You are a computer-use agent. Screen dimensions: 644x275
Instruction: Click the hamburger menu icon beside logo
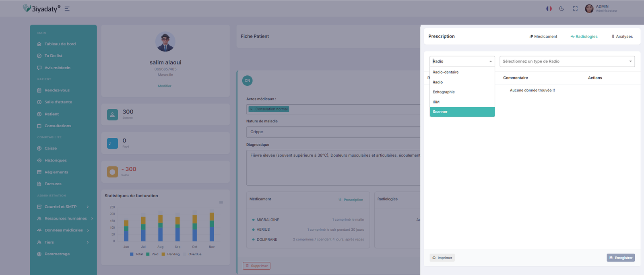[67, 9]
